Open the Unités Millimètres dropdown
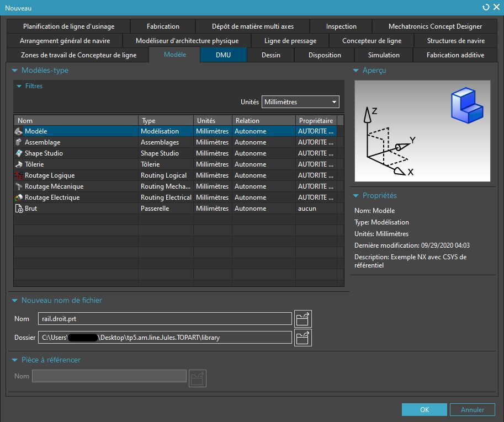Image resolution: width=504 pixels, height=422 pixels. click(300, 102)
